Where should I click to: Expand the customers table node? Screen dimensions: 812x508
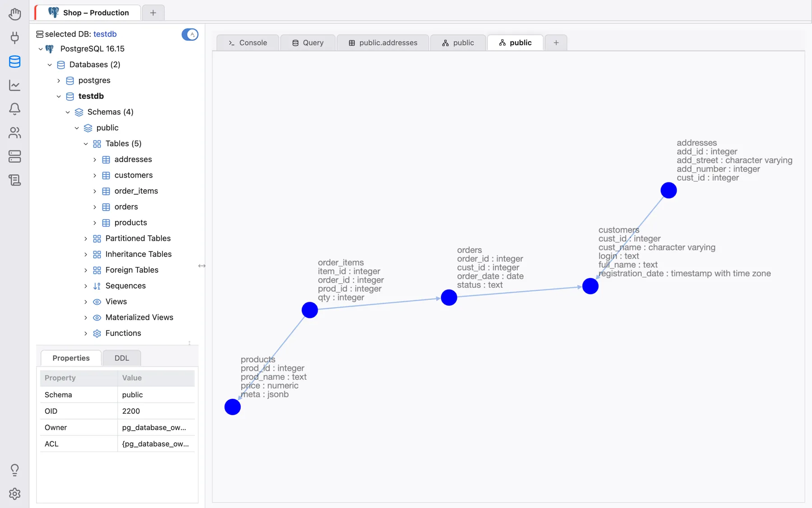95,175
